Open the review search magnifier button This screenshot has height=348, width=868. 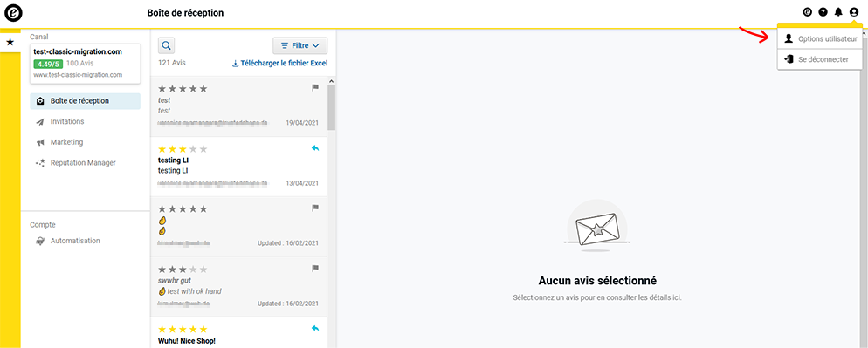167,45
